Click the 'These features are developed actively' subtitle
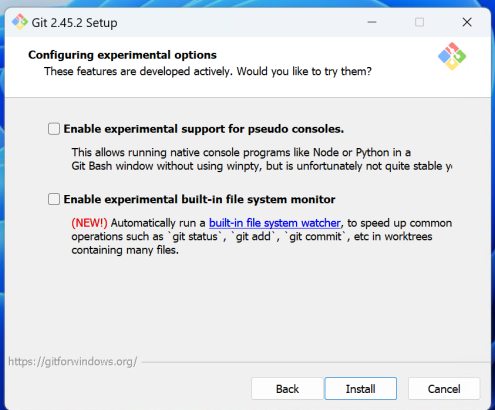The image size is (495, 410). click(x=208, y=71)
